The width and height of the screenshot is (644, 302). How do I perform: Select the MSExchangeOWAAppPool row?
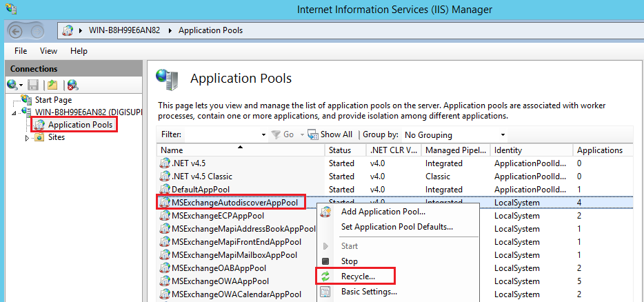pos(220,281)
